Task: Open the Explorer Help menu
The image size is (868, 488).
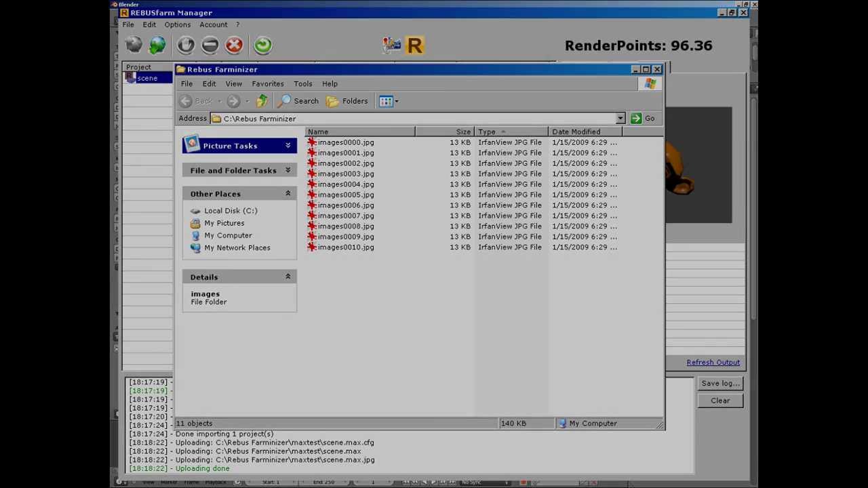Action: [330, 84]
